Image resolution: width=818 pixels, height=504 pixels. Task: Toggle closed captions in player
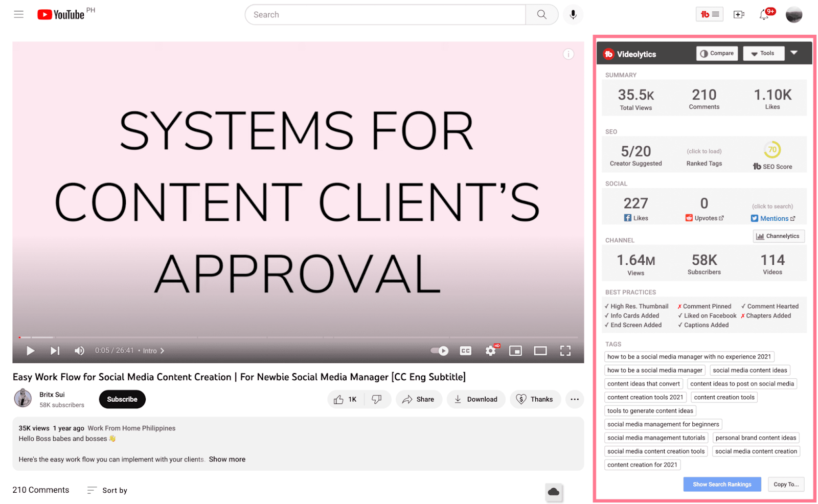click(x=465, y=351)
